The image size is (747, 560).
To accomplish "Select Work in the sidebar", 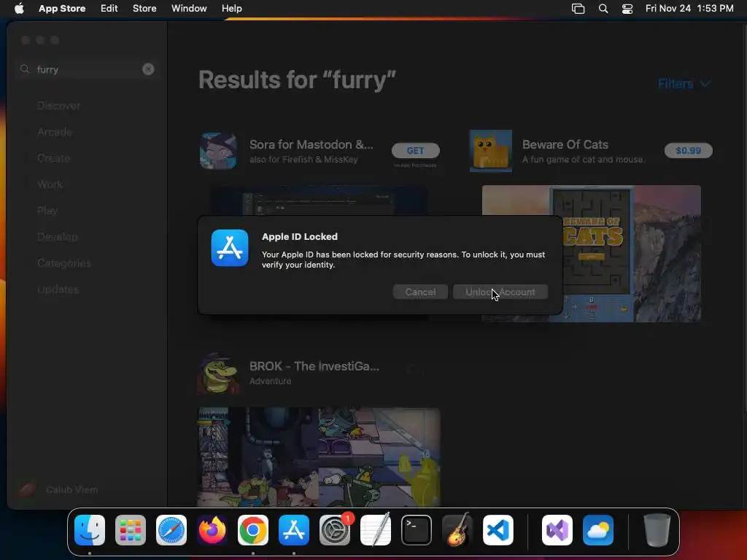I will click(x=50, y=184).
